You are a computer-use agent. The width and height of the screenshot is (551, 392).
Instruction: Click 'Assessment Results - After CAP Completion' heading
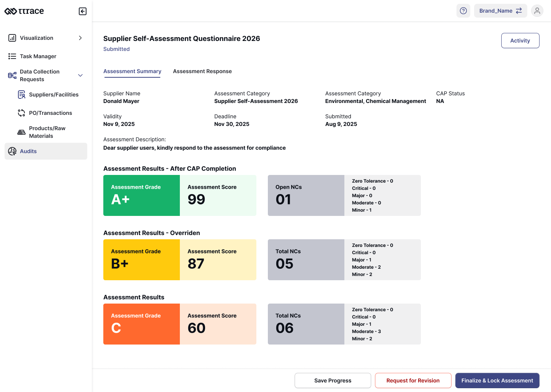(x=170, y=169)
